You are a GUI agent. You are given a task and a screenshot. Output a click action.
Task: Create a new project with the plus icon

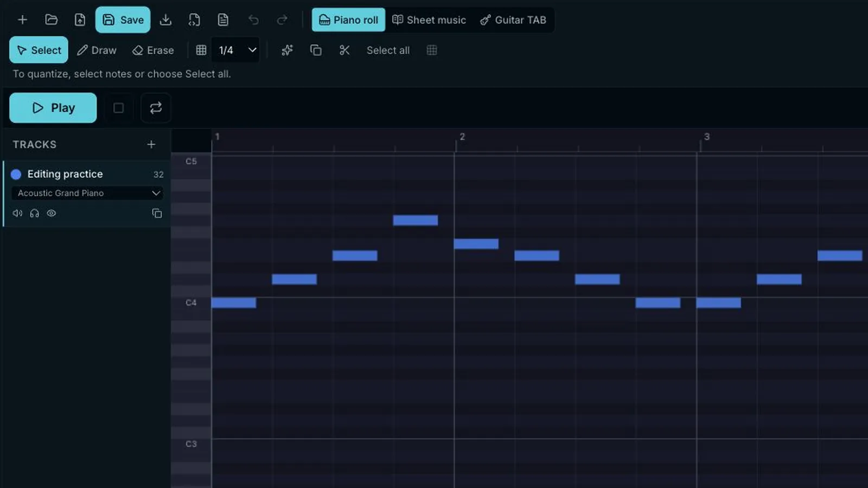point(22,20)
